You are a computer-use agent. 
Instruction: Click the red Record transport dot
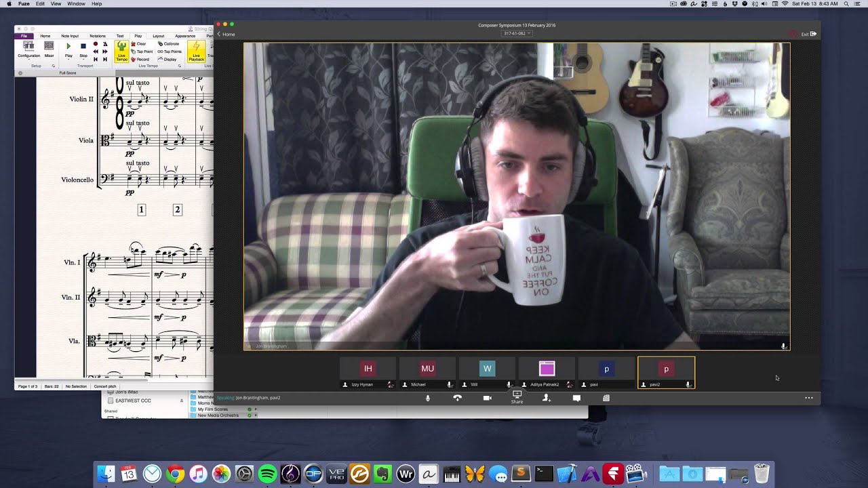click(x=96, y=44)
